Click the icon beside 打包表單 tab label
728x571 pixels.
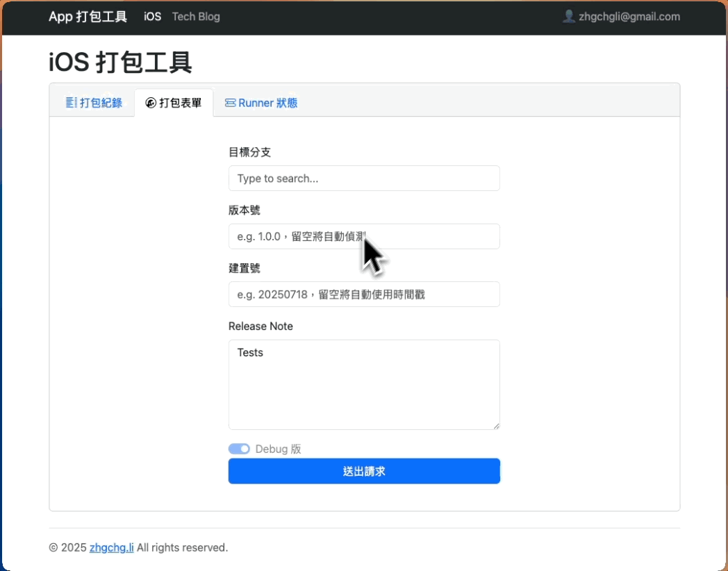pos(151,103)
